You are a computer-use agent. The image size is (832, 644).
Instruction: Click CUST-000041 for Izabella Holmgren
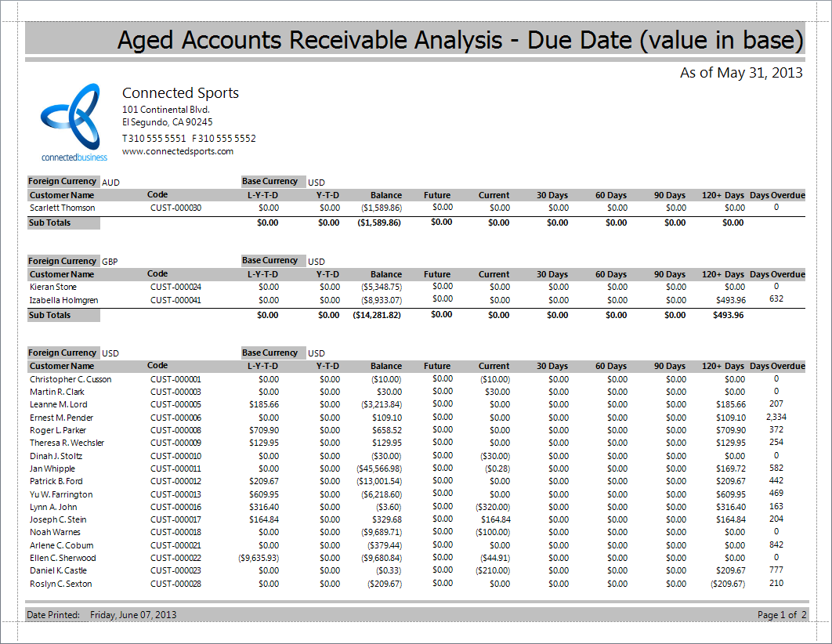pos(165,299)
